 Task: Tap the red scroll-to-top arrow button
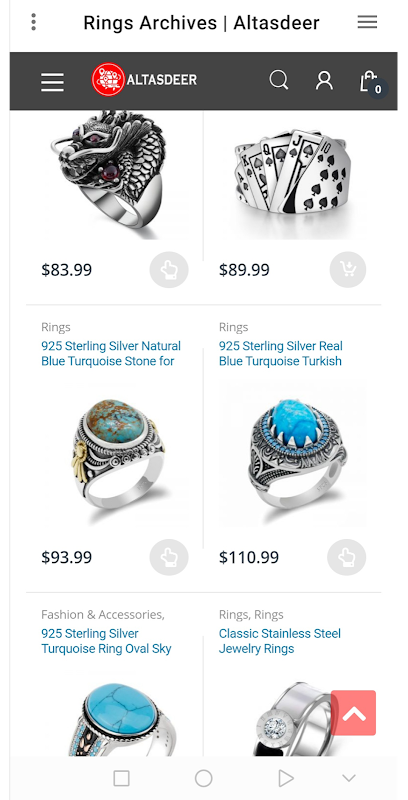click(x=353, y=713)
